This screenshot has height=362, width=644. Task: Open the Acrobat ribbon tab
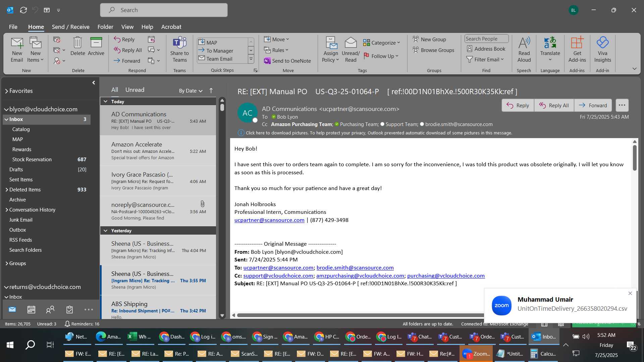(171, 27)
